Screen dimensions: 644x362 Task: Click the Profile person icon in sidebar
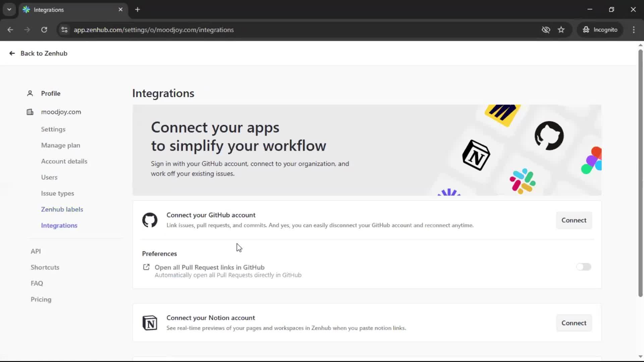30,93
